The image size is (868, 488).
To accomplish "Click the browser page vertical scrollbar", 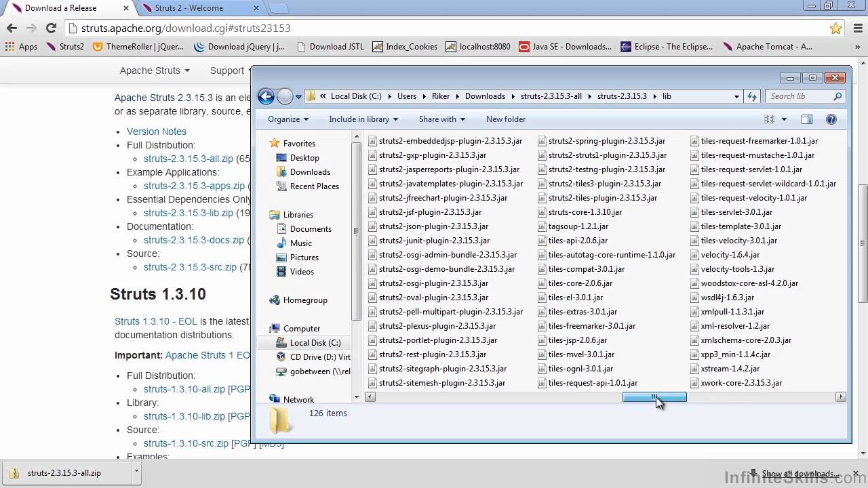I will (863, 244).
